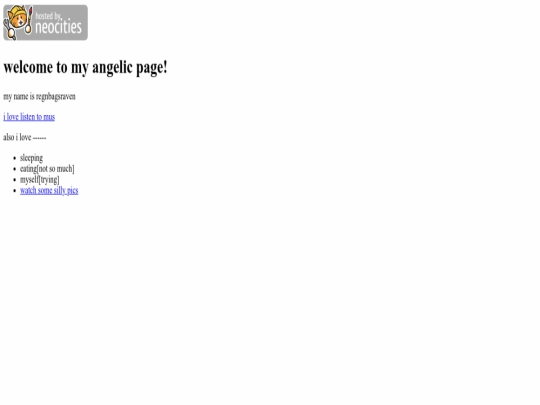Follow the 'watch some silly pics' link

[49, 190]
